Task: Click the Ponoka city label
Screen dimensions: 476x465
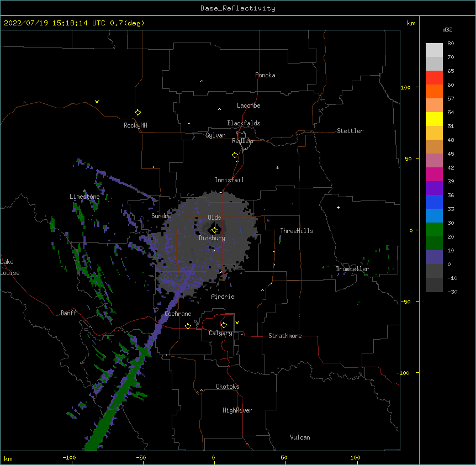Action: click(265, 75)
